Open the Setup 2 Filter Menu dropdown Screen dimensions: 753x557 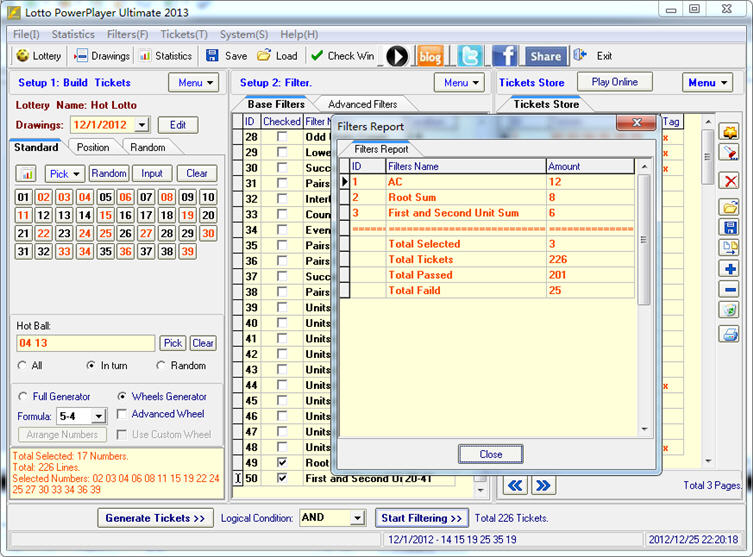[x=459, y=83]
